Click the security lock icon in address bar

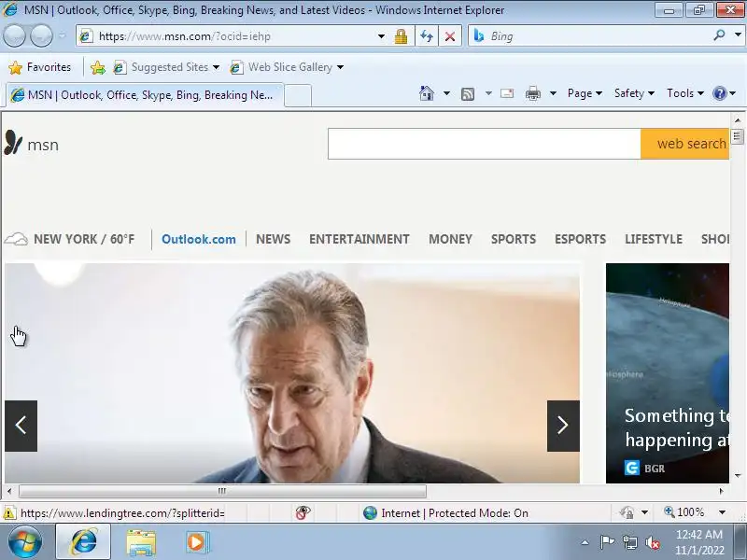401,36
